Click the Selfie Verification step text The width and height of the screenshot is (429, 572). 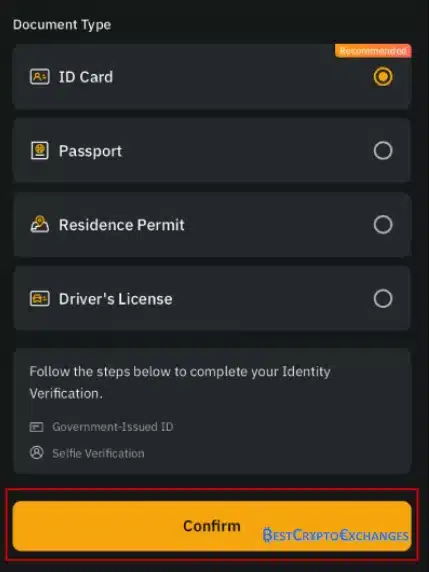98,453
